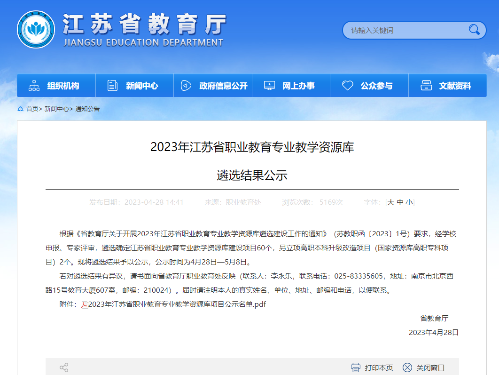Go to 新闻中心 breadcrumb link
This screenshot has width=500, height=375.
[56, 109]
